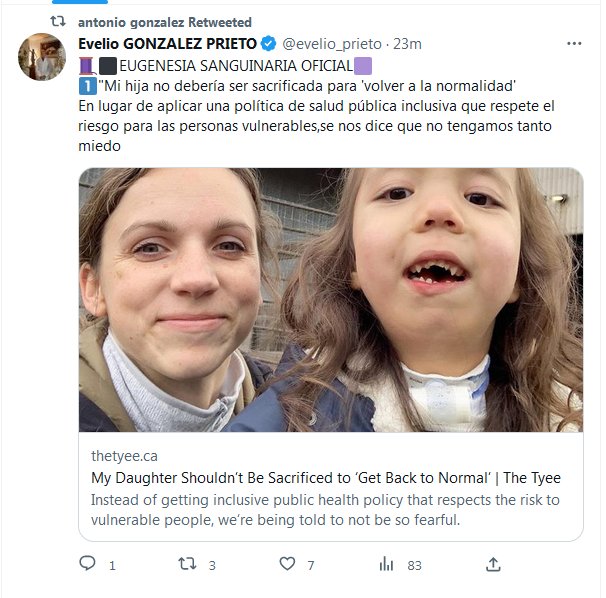606x598 pixels.
Task: Click the view count showing 83
Action: [414, 565]
